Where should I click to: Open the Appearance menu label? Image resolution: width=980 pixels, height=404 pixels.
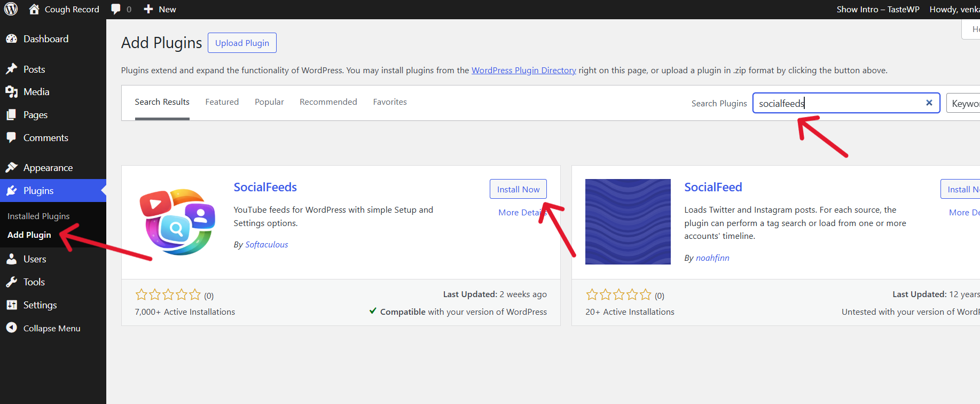(x=48, y=168)
